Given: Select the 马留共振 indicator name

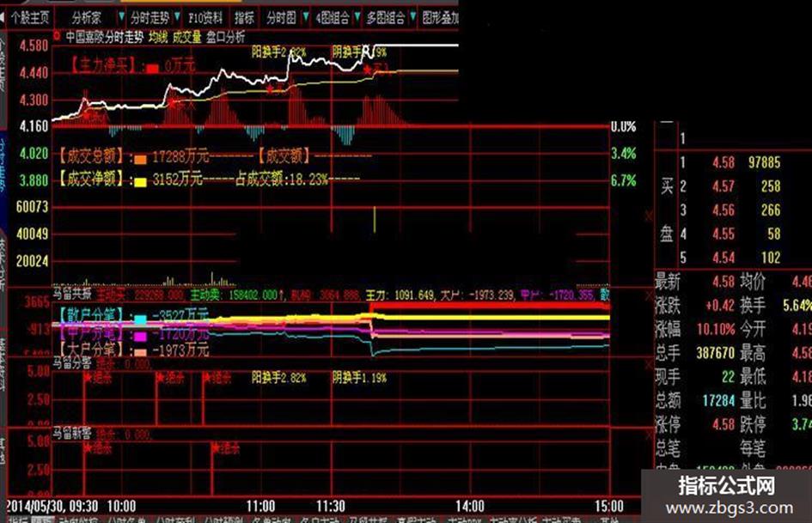Looking at the screenshot, I should point(72,294).
